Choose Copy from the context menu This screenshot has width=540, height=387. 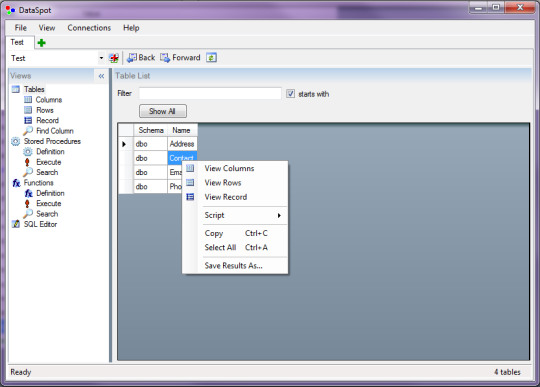pyautogui.click(x=236, y=233)
